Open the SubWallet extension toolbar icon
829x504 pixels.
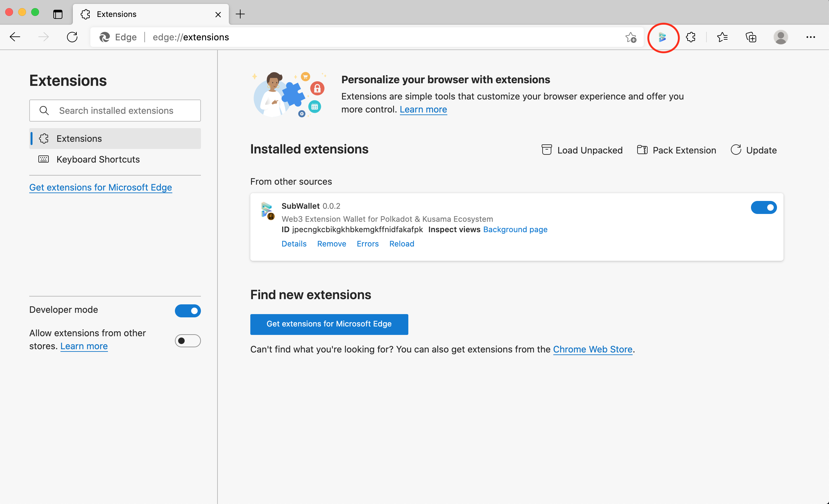point(662,37)
